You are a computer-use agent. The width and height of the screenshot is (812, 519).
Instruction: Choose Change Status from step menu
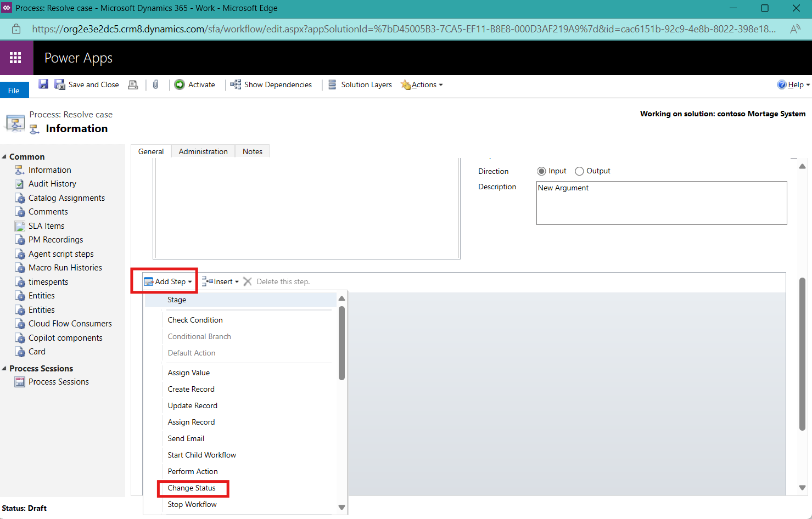pos(192,488)
